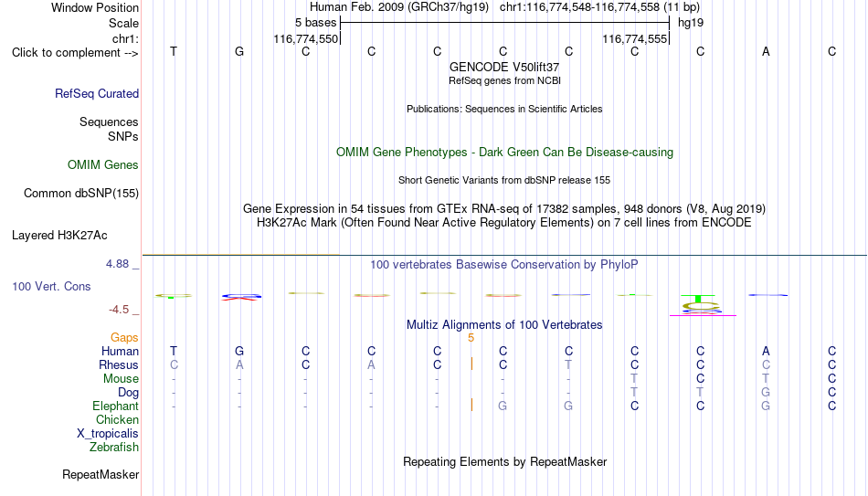Viewport: 868px width, 496px height.
Task: Click the 116,774,550 position marker
Action: [x=305, y=38]
